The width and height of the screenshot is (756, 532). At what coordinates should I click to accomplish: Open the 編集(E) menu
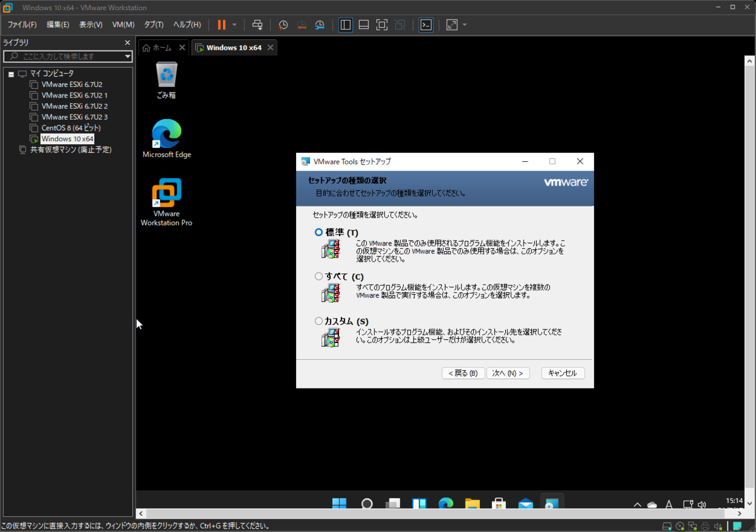click(58, 25)
